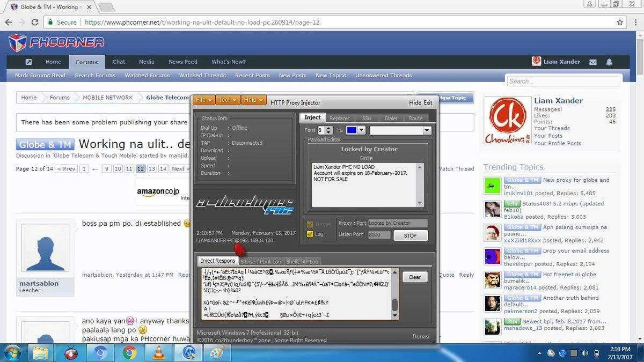
Task: Switch to the SSH tab
Action: [367, 118]
